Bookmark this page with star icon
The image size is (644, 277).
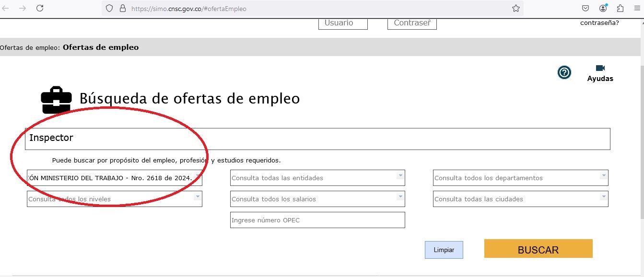[516, 8]
